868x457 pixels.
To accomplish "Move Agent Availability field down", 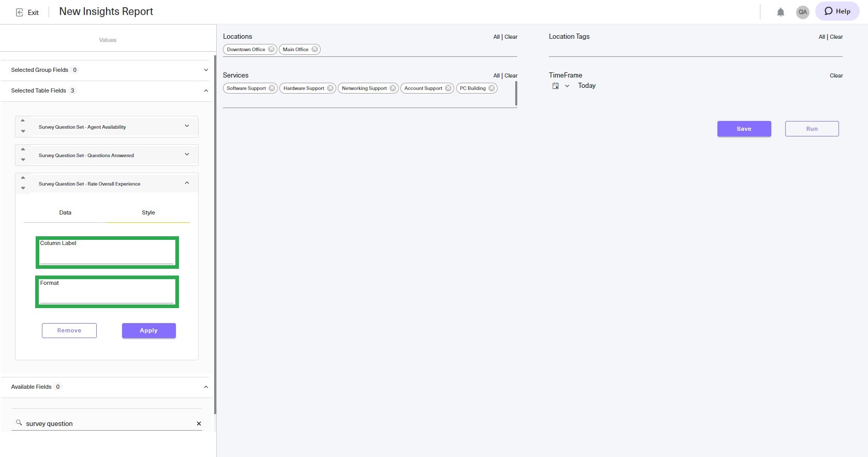I will click(23, 131).
